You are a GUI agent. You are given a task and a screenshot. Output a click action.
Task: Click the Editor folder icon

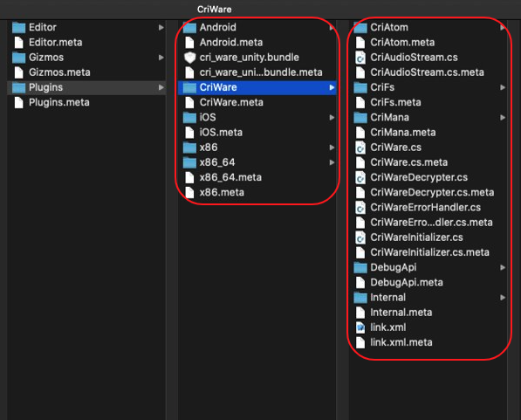pyautogui.click(x=18, y=27)
